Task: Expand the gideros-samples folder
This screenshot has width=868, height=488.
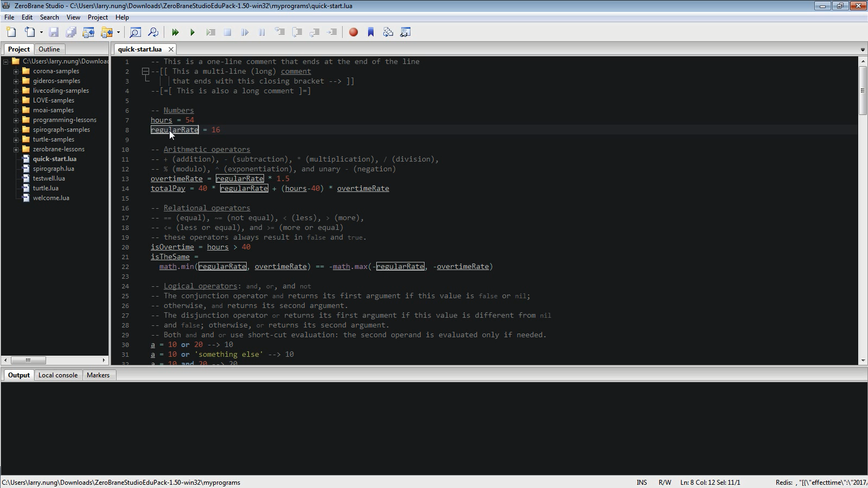Action: [16, 81]
